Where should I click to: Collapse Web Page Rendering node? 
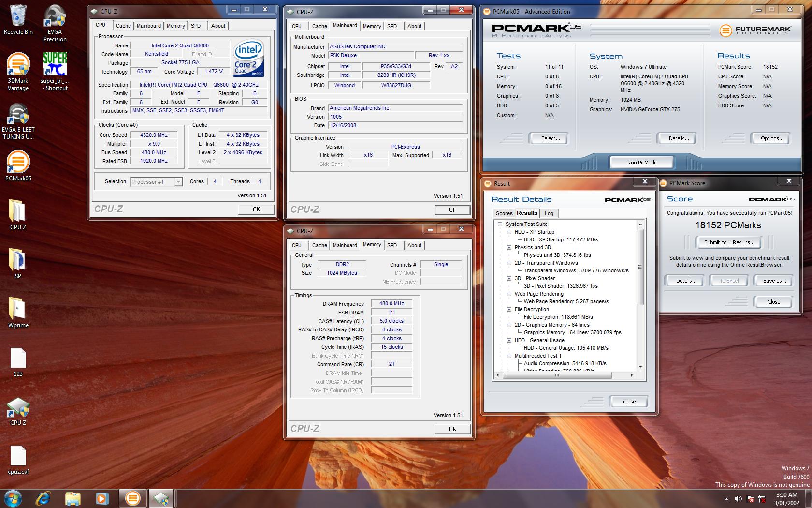pos(509,294)
